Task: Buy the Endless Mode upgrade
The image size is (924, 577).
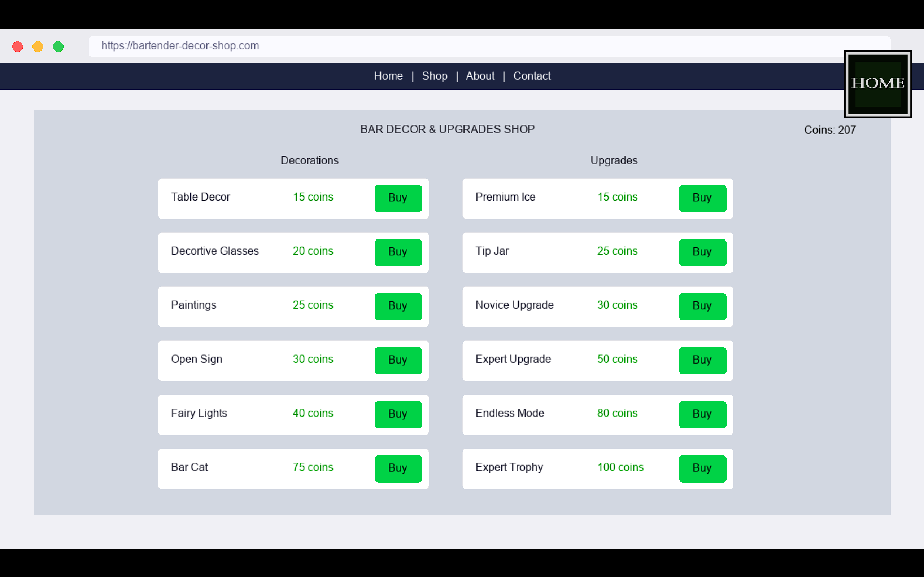Action: point(702,414)
